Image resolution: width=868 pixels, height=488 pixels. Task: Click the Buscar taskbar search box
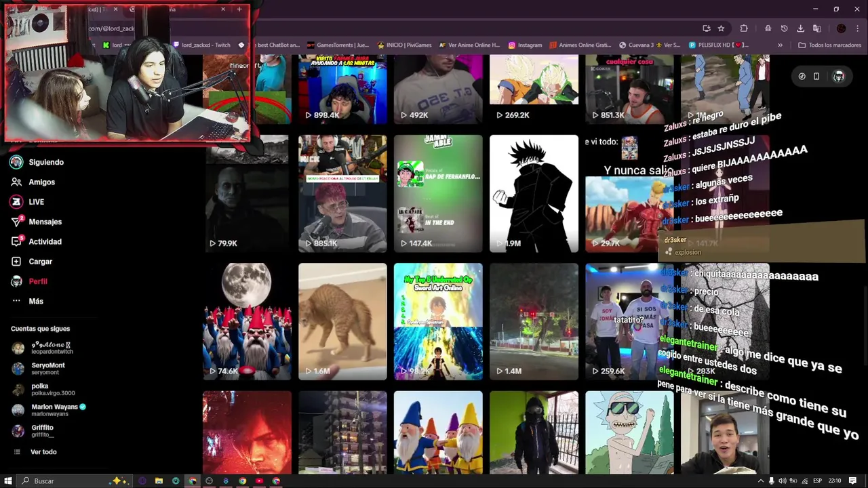pyautogui.click(x=75, y=481)
